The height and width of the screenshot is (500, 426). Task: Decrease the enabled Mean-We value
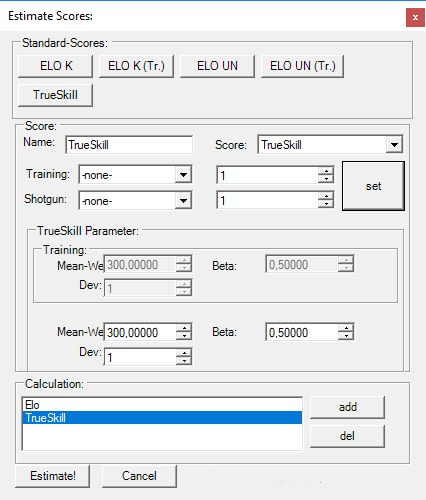(184, 336)
